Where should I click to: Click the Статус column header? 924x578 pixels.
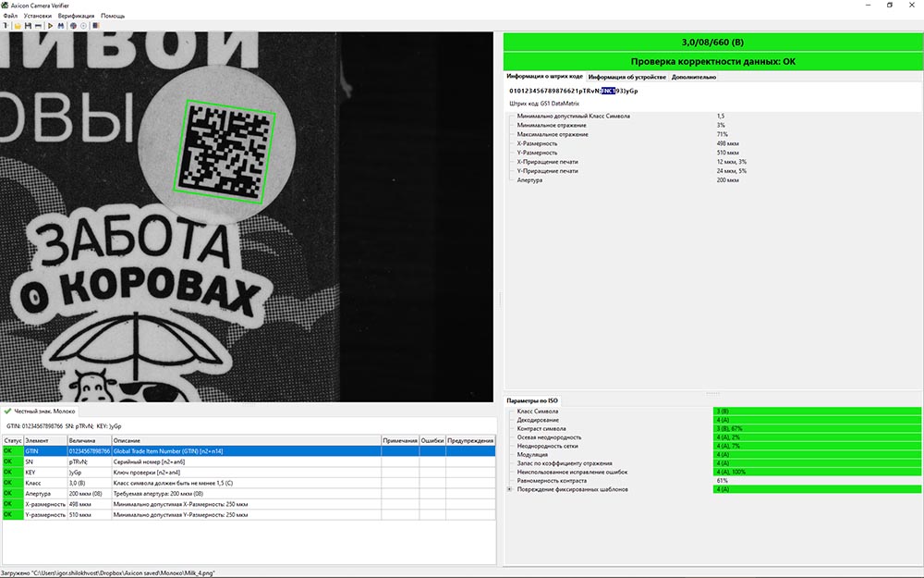click(12, 440)
